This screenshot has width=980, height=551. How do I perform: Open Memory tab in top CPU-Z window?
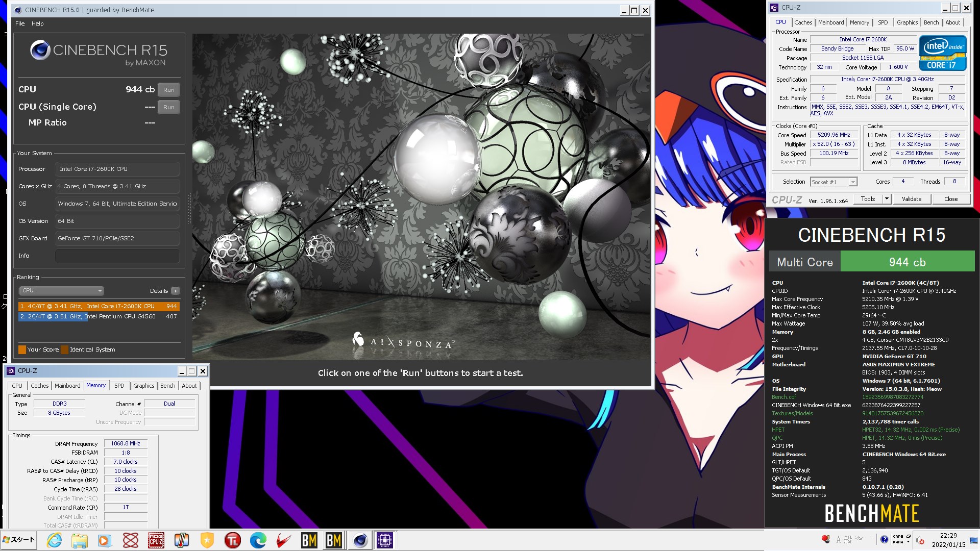click(860, 22)
